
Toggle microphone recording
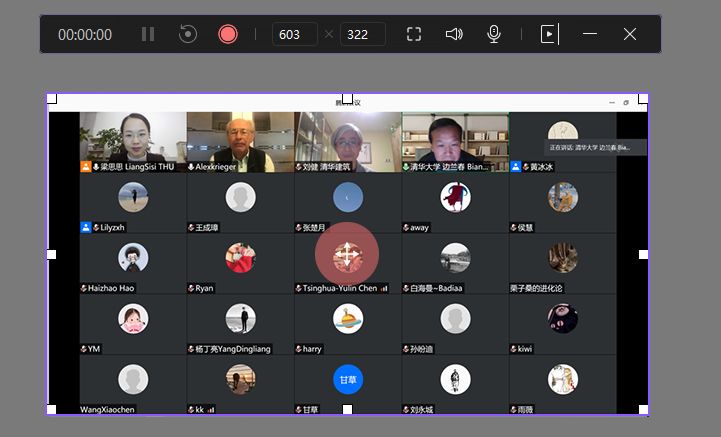494,34
